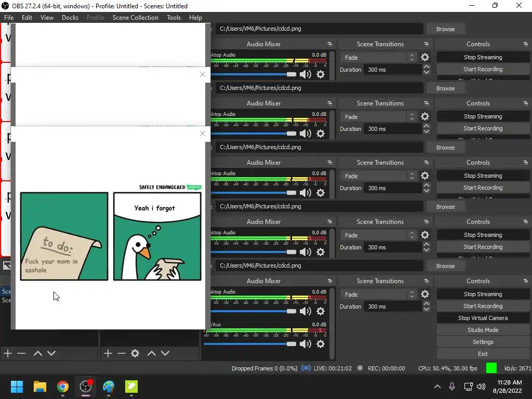Click the bottommost Stop Streaming button
This screenshot has height=399, width=532.
tap(483, 294)
